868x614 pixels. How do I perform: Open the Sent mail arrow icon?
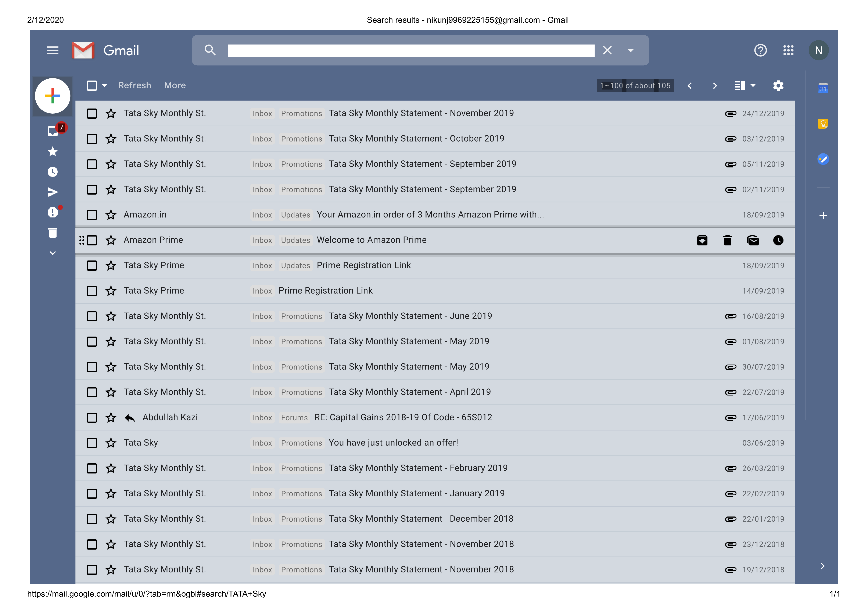tap(53, 192)
